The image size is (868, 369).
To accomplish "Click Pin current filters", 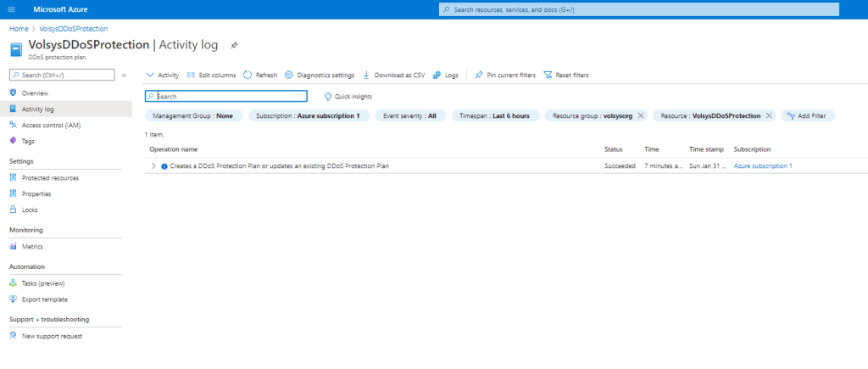I will (x=505, y=75).
